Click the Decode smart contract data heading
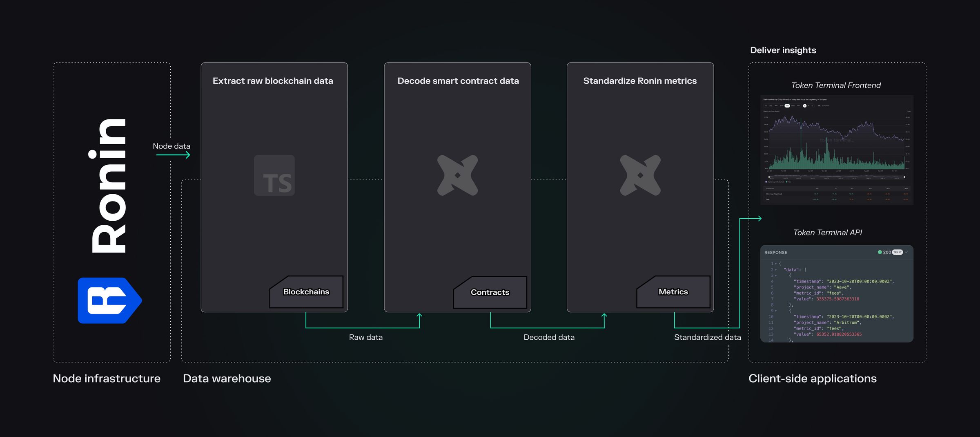This screenshot has height=437, width=980. tap(458, 81)
